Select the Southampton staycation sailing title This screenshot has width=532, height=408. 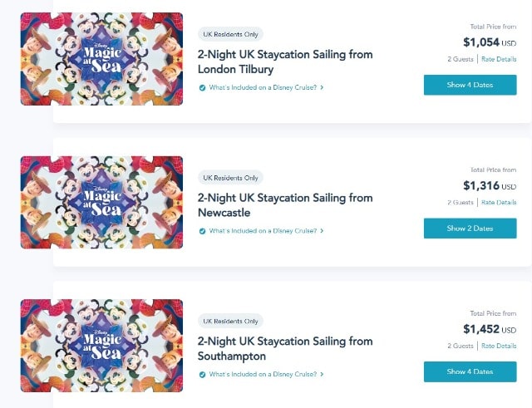(285, 349)
